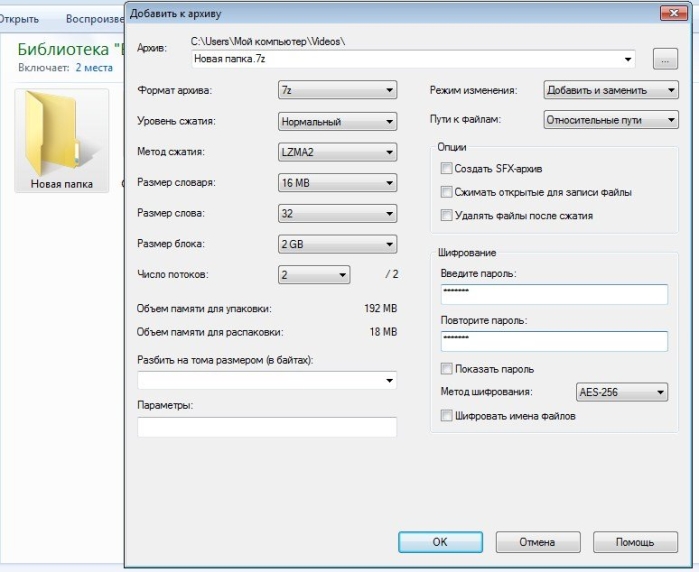699x572 pixels.
Task: Tick the Шифровать имена файлов checkbox
Action: [446, 416]
